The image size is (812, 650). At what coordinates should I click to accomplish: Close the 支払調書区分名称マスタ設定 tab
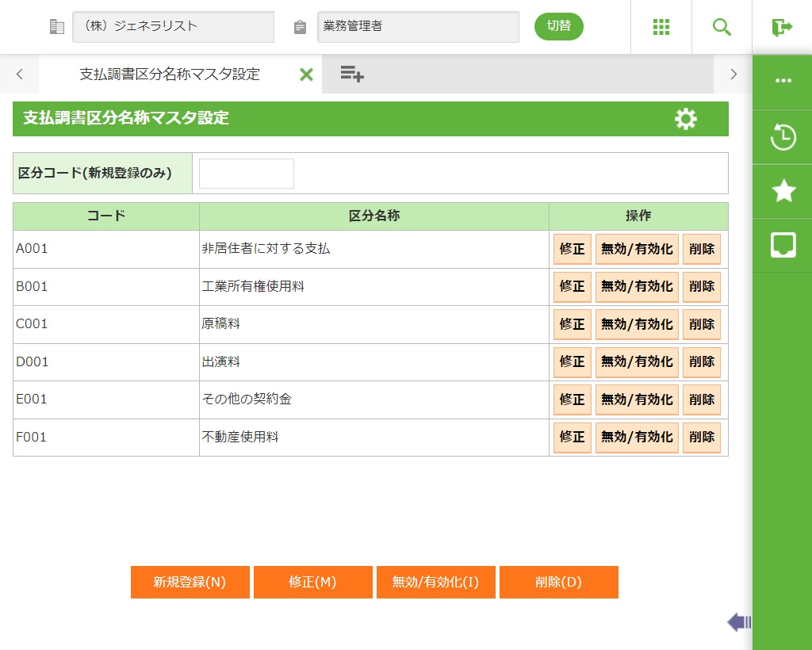click(306, 75)
